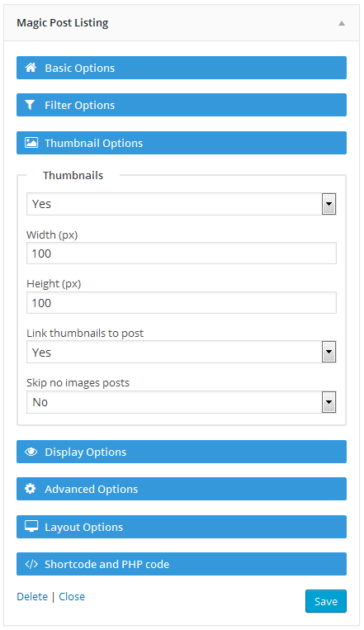The image size is (364, 630).
Task: Click the Delete link
Action: click(x=32, y=597)
